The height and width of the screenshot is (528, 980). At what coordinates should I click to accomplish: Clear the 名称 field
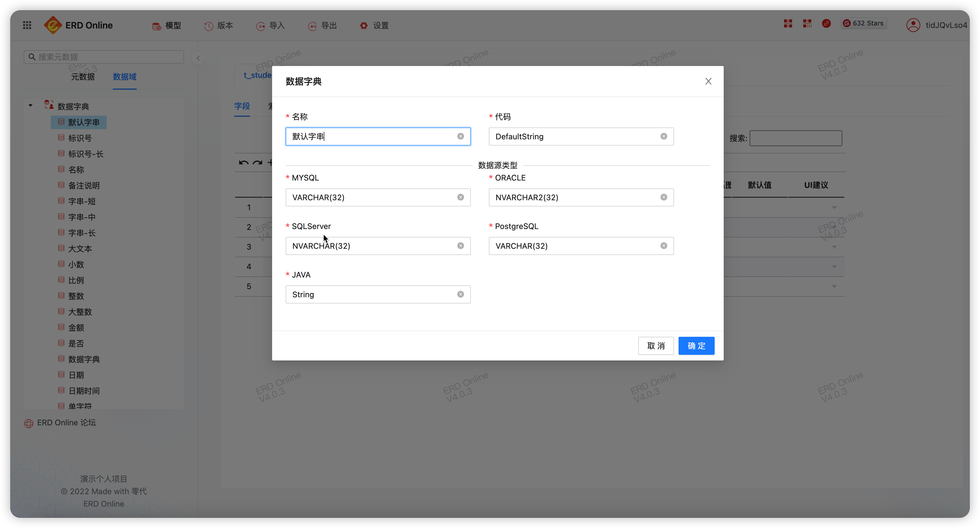pos(460,137)
